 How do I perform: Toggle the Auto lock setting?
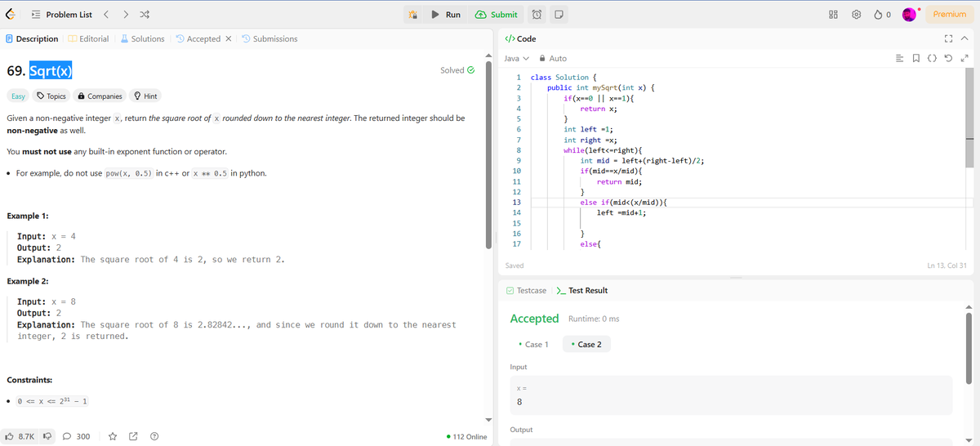(553, 59)
